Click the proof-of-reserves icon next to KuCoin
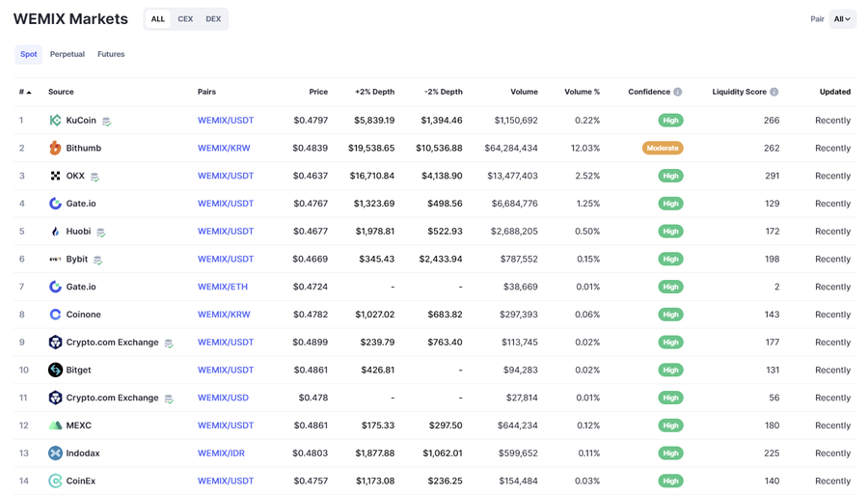This screenshot has width=868, height=495. 106,122
